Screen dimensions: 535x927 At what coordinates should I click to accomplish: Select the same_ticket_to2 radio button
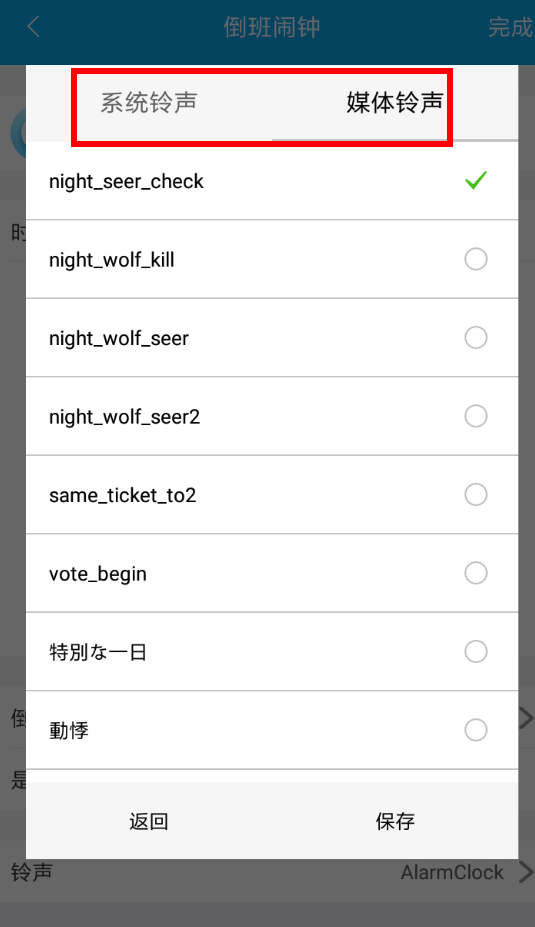(476, 494)
